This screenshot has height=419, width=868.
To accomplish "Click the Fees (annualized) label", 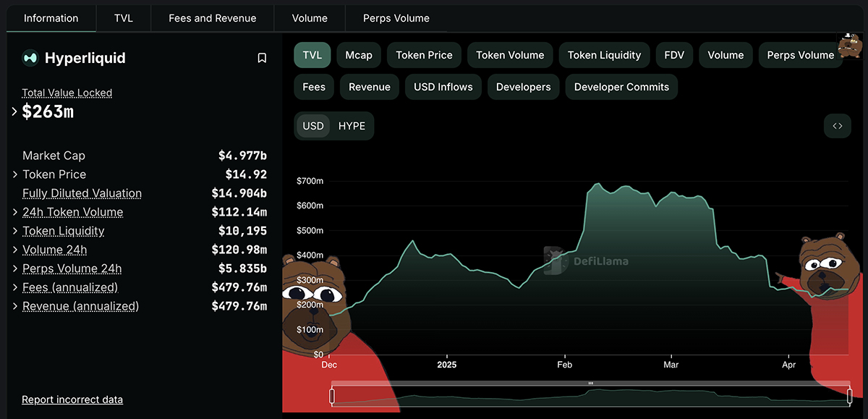I will coord(70,287).
